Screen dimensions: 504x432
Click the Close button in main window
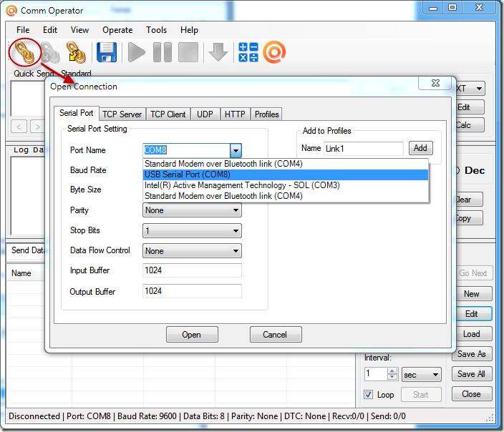(472, 394)
